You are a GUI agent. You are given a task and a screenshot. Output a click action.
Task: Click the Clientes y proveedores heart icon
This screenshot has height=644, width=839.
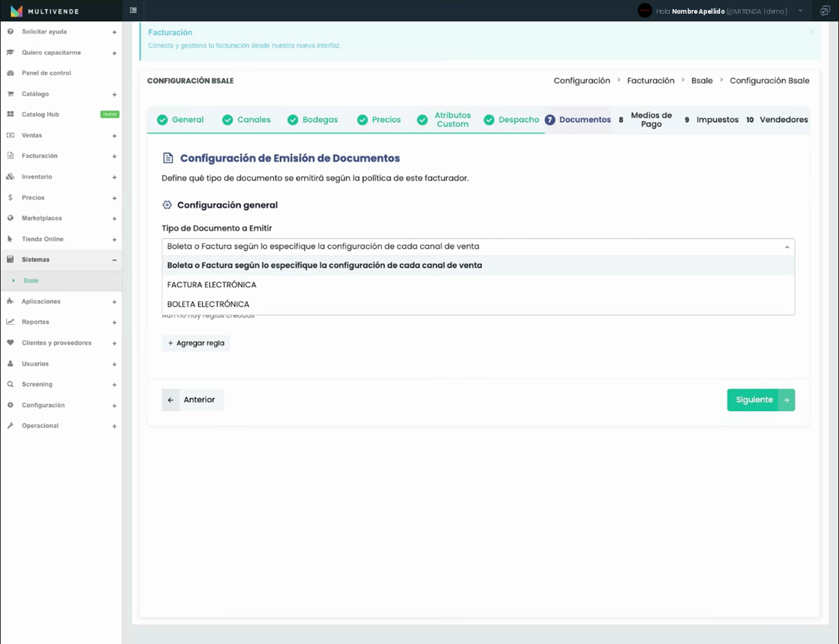pos(10,343)
